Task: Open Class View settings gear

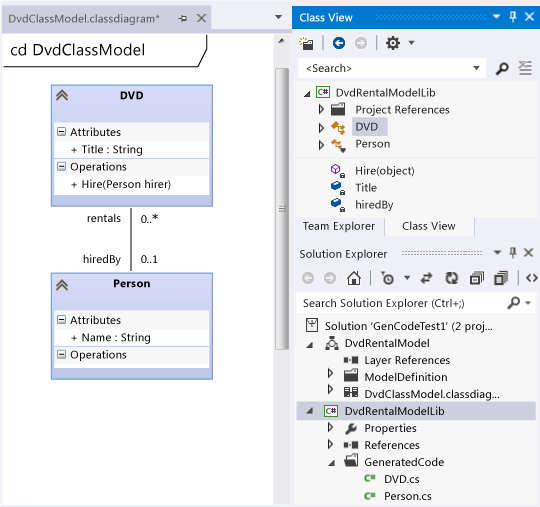Action: click(393, 43)
